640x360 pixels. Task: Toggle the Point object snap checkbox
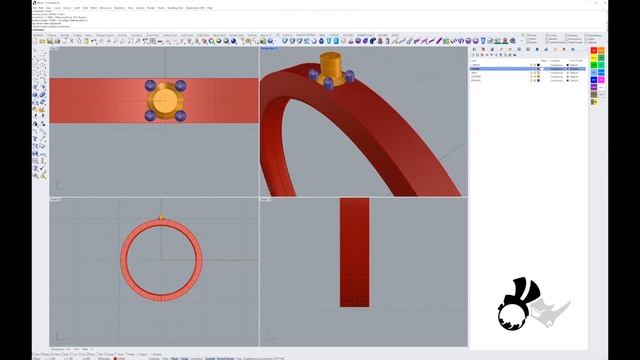point(56,354)
